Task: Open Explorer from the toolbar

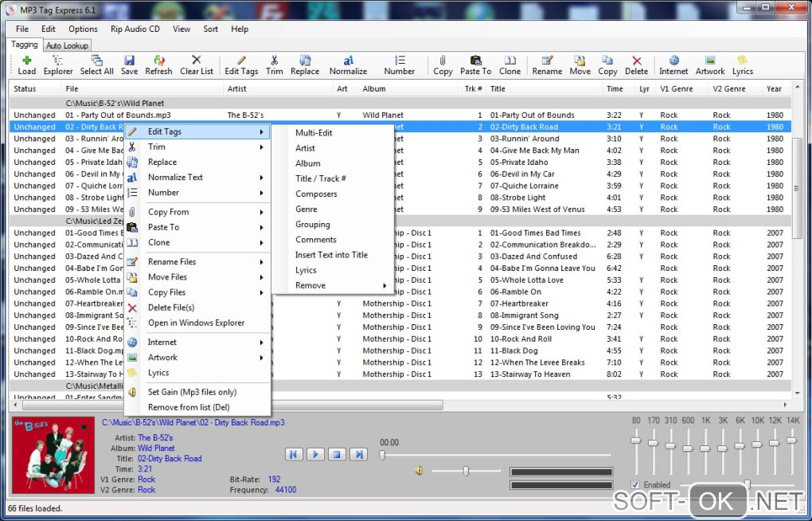Action: (58, 65)
